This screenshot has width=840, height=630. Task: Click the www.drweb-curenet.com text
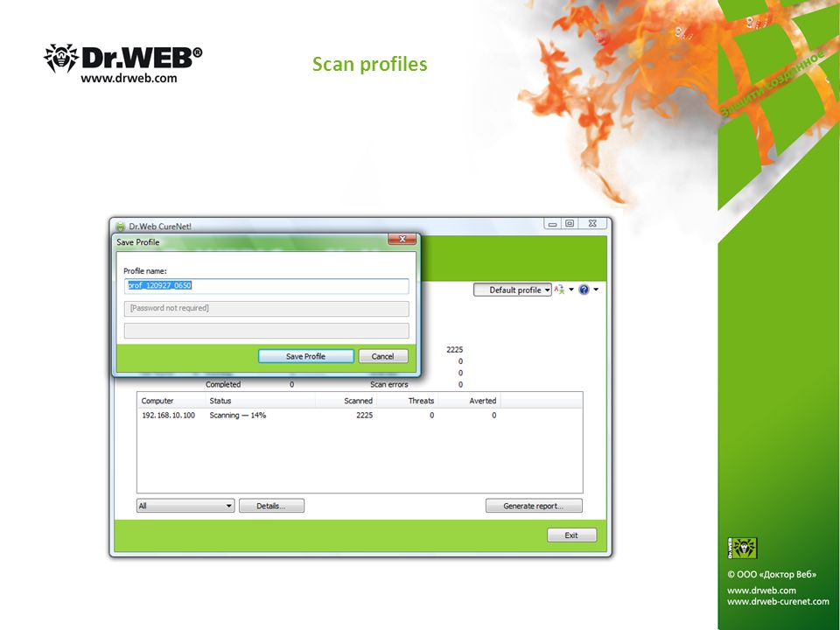(x=778, y=602)
